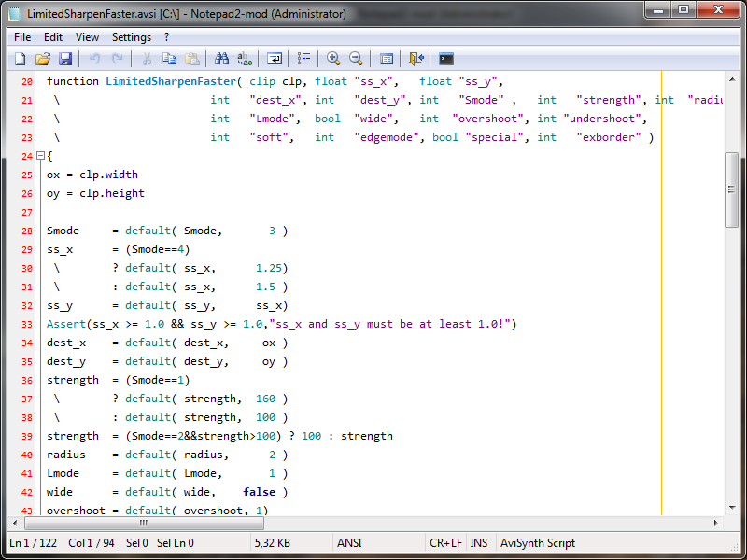The width and height of the screenshot is (747, 560).
Task: Click the AviSynth Script scheme label
Action: (538, 543)
